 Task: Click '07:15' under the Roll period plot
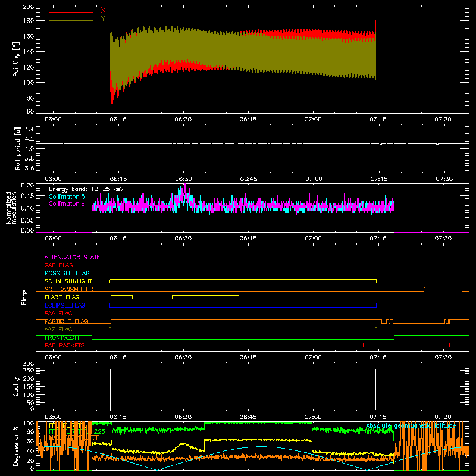pyautogui.click(x=378, y=179)
